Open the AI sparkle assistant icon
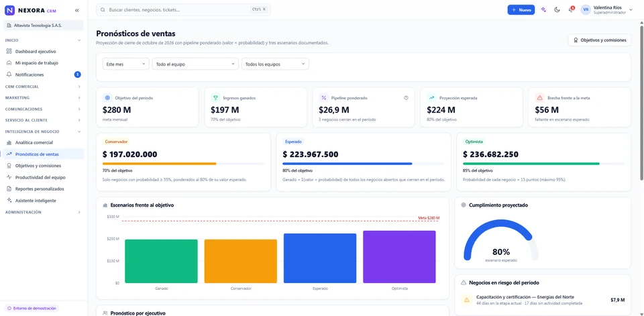This screenshot has height=316, width=644. tap(543, 10)
